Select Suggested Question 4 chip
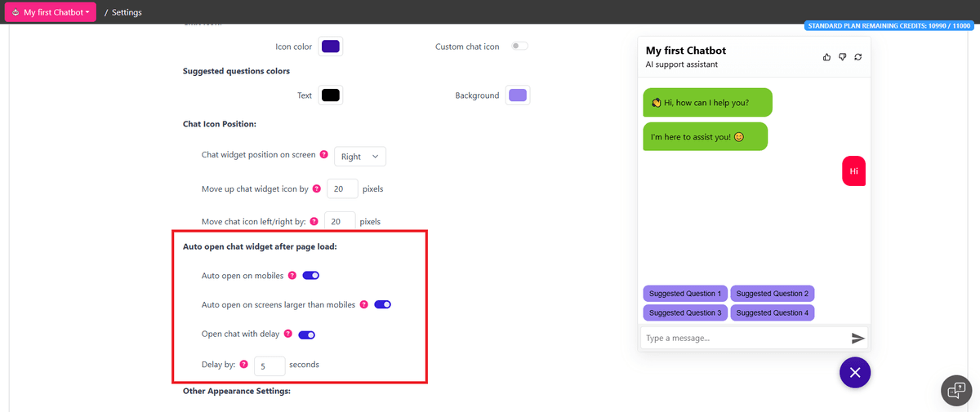980x412 pixels. click(772, 312)
